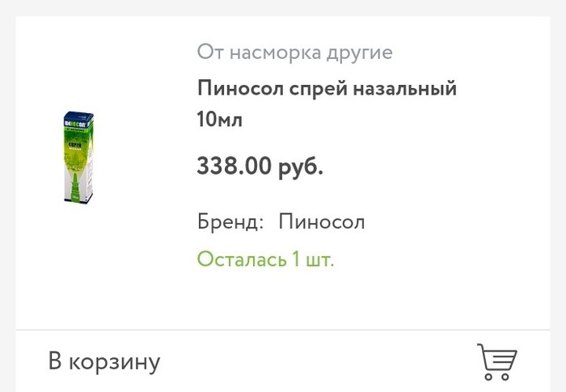
Task: Click the divider line above "В корзину"
Action: click(283, 330)
